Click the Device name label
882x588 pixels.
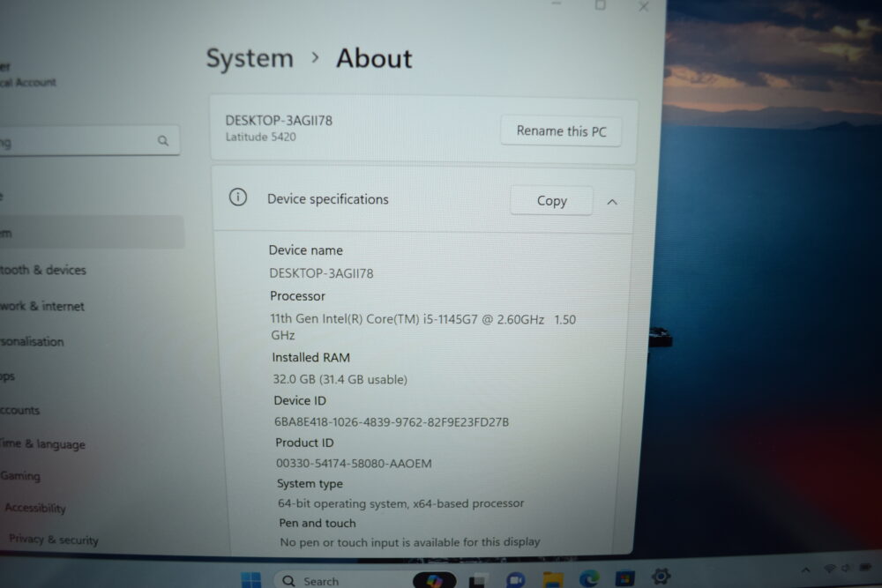click(x=305, y=250)
